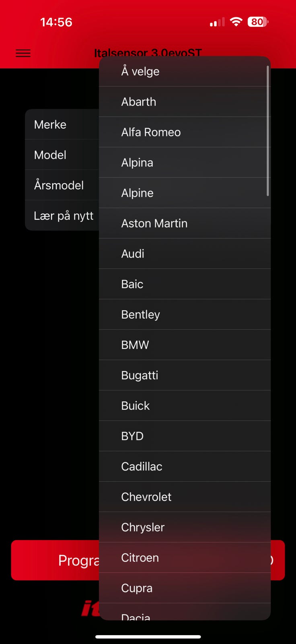
Task: Open the hamburger menu icon
Action: [23, 53]
